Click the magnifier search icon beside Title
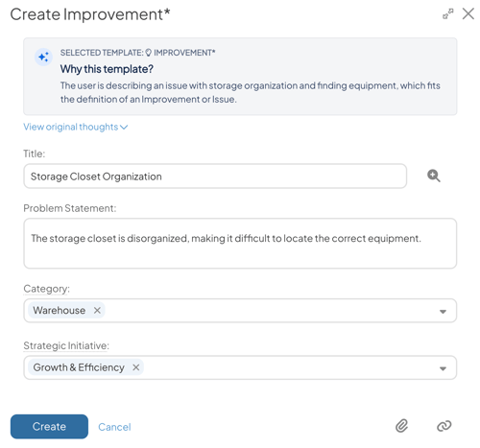Viewport: 480px width, 448px height. pyautogui.click(x=434, y=176)
